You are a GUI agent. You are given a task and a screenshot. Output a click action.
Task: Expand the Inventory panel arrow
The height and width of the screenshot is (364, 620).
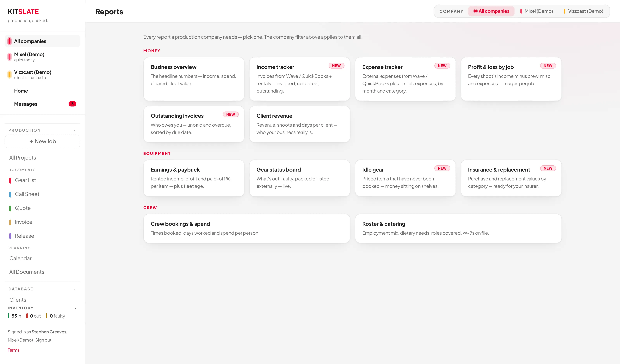pyautogui.click(x=76, y=308)
